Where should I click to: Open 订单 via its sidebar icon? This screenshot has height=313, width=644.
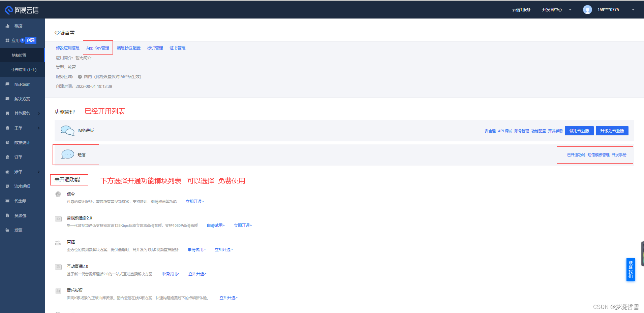7,157
